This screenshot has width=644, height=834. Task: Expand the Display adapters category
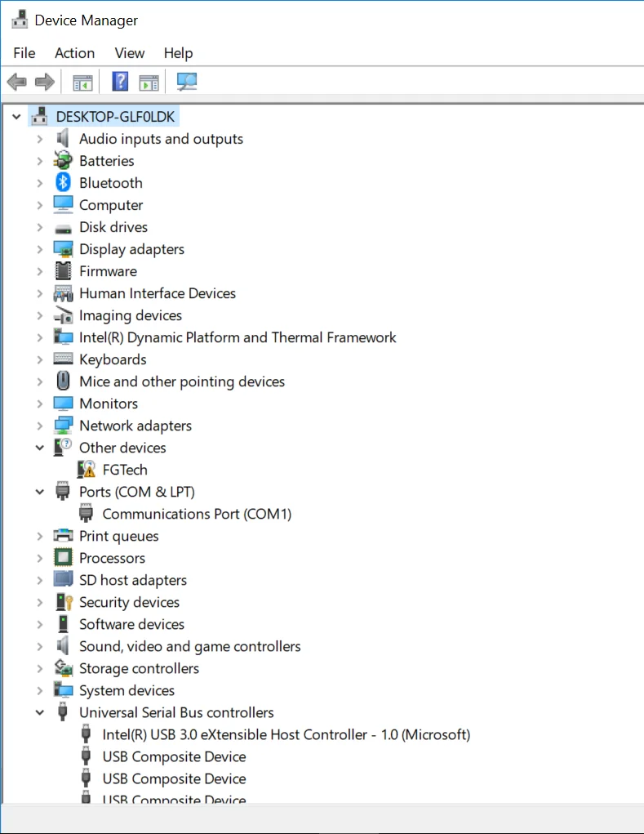coord(40,249)
